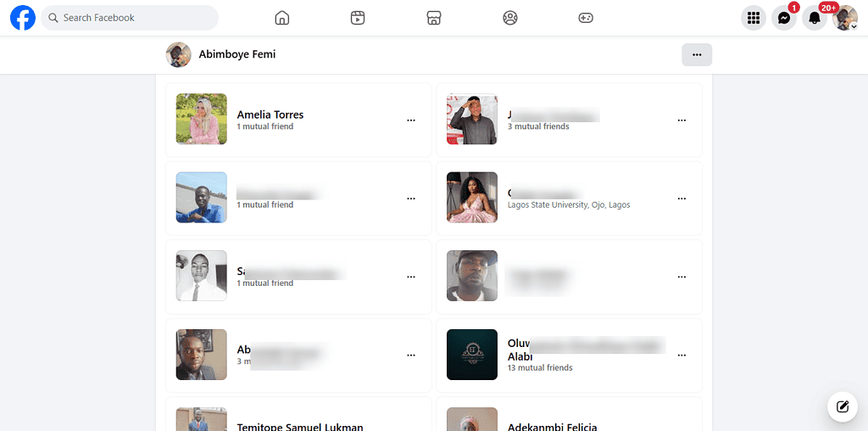The height and width of the screenshot is (431, 868).
Task: Open the apps menu grid icon
Action: [754, 18]
